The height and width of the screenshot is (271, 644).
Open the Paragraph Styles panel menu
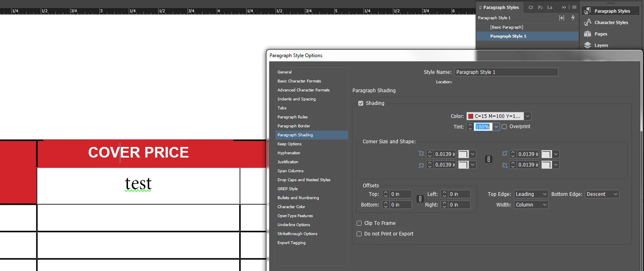point(574,7)
